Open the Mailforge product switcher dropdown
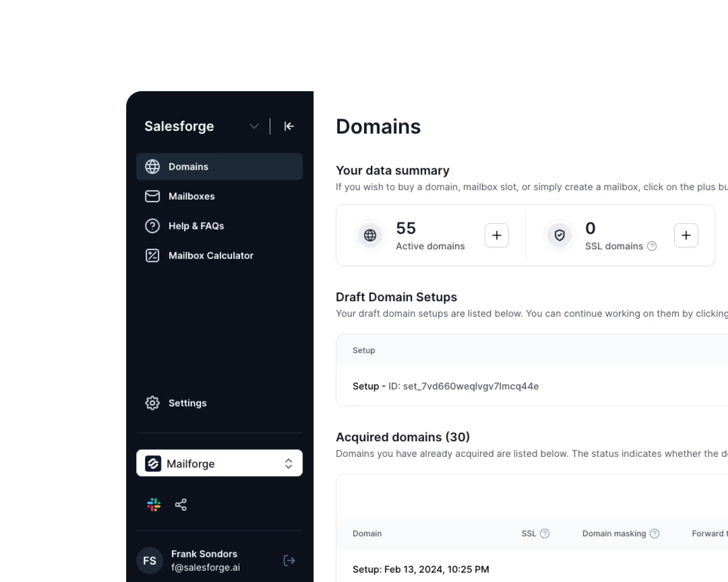 coord(219,463)
